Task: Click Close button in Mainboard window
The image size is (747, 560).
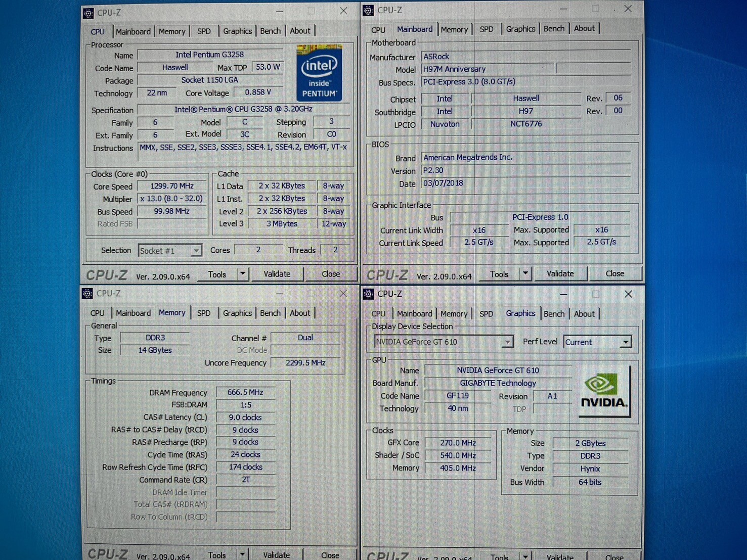Action: (615, 273)
